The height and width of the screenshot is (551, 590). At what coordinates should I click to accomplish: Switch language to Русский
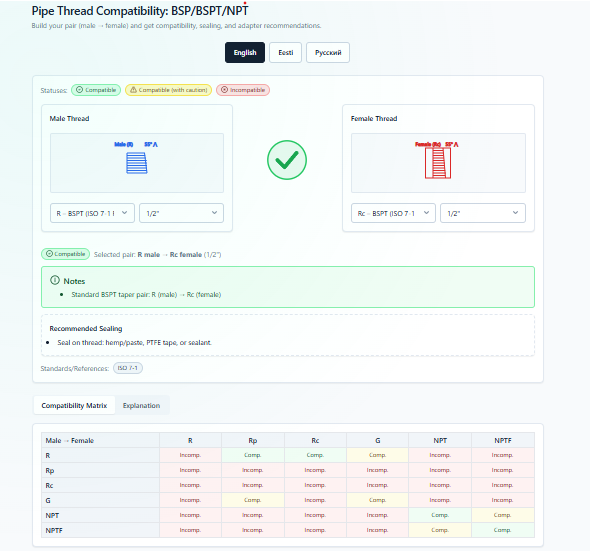point(328,52)
